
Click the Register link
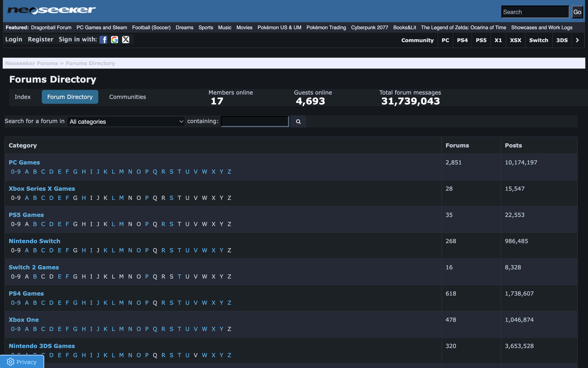[x=41, y=39]
